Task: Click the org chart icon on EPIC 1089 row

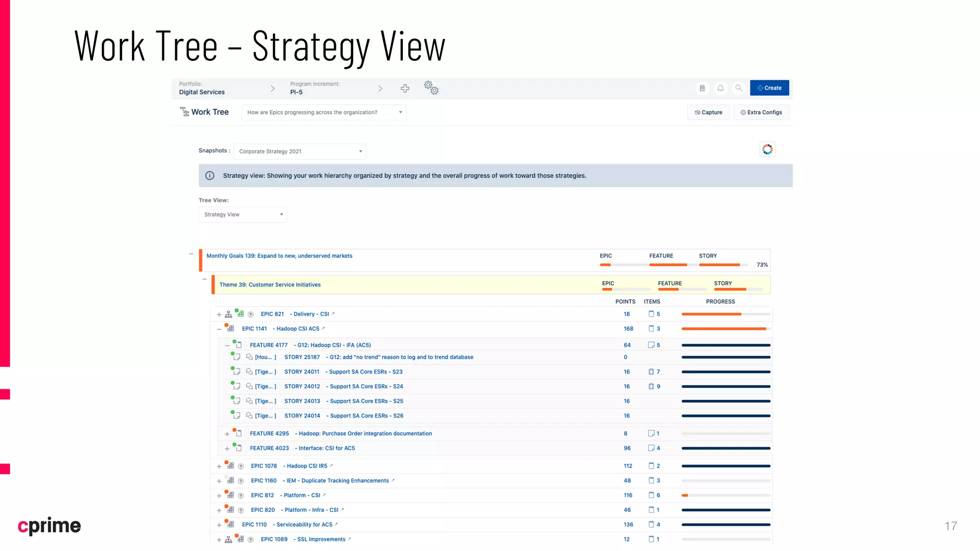Action: (228, 540)
